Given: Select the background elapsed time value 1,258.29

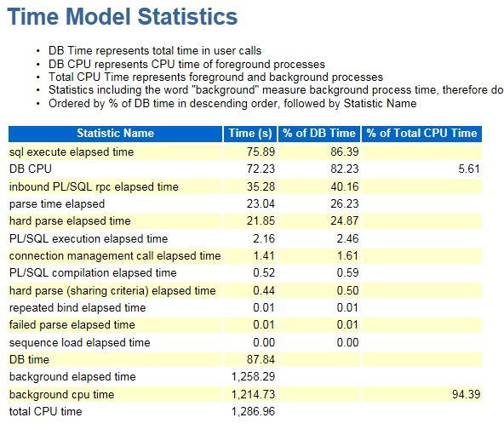Looking at the screenshot, I should pyautogui.click(x=254, y=376).
